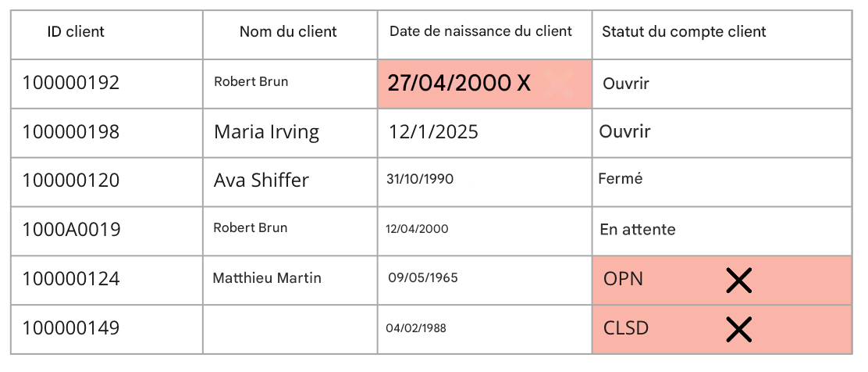Select the invalid ID 1000A0019 cell
868x372 pixels.
(71, 230)
